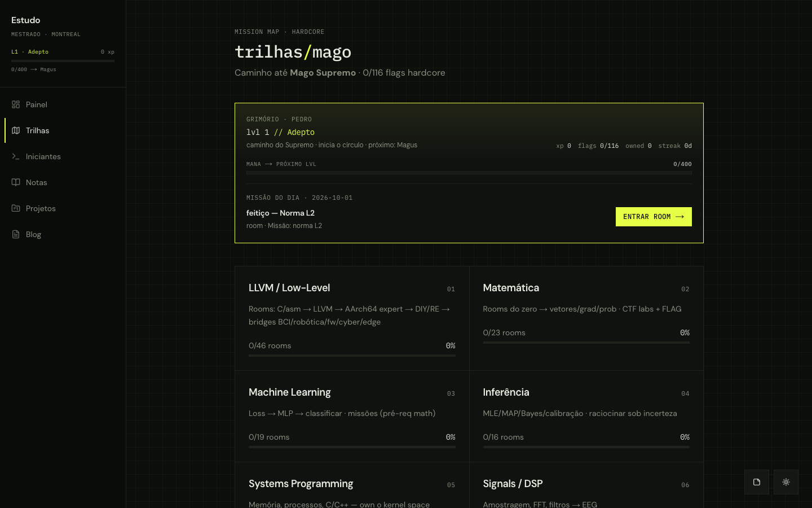
Task: Click 'L1 · Adepto' in the sidebar
Action: coord(30,52)
